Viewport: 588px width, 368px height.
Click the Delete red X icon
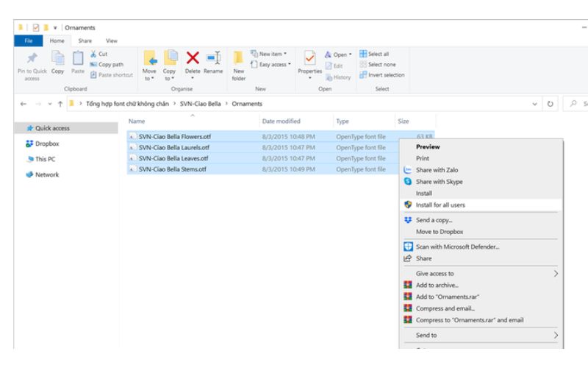pyautogui.click(x=193, y=58)
